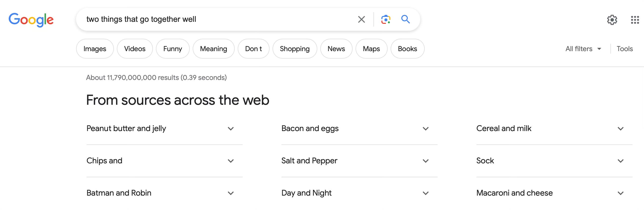Image resolution: width=644 pixels, height=210 pixels.
Task: Click the Google logo
Action: [31, 19]
